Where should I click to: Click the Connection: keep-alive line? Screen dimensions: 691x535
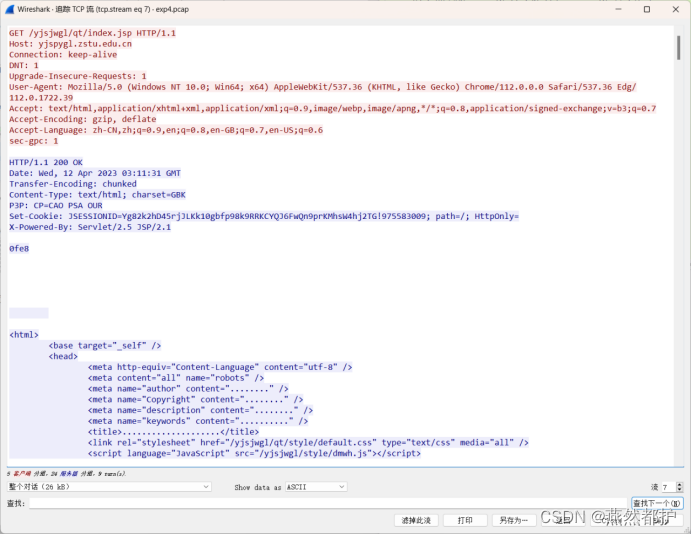coord(63,55)
